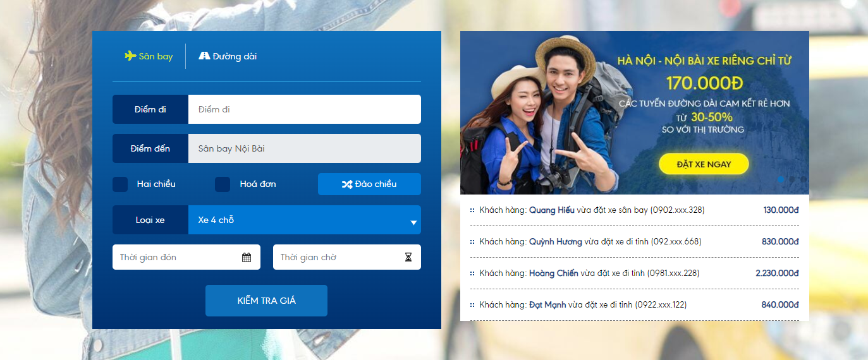
Task: Click the KIỂM TRA GIÁ button
Action: (x=266, y=301)
